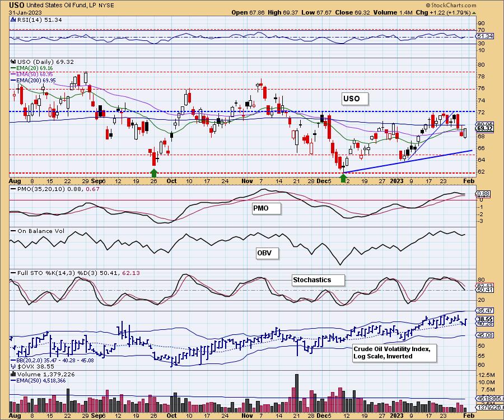Click the bar icon beside $OVX 38.55

13,366
